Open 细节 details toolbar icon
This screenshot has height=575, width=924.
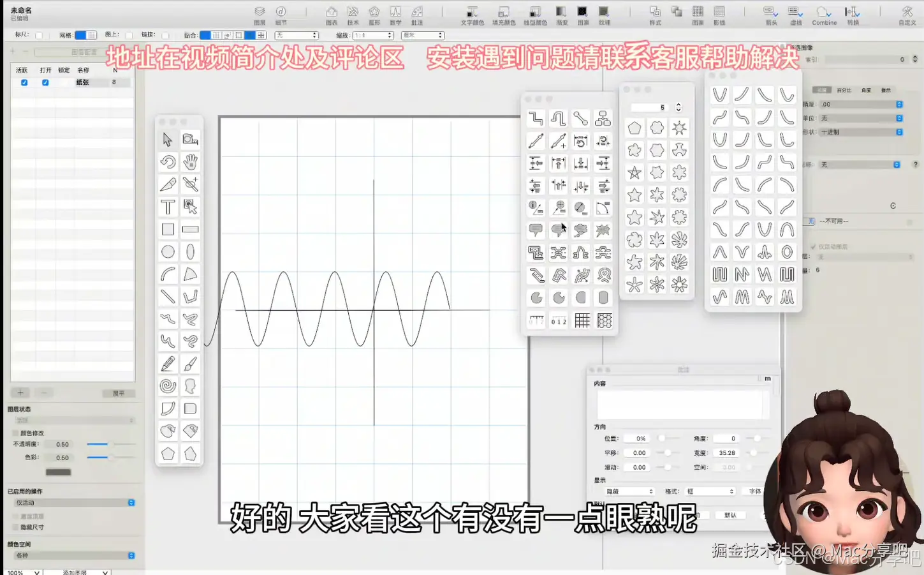(281, 15)
